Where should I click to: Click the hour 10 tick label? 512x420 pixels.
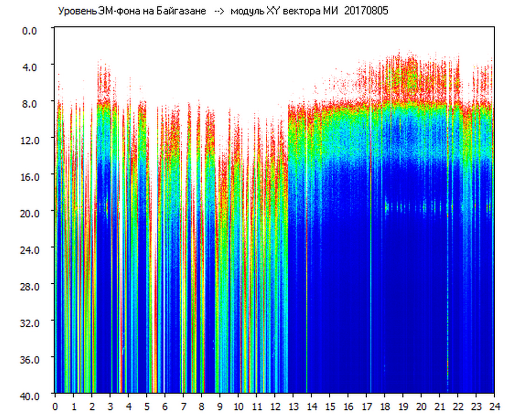[238, 406]
